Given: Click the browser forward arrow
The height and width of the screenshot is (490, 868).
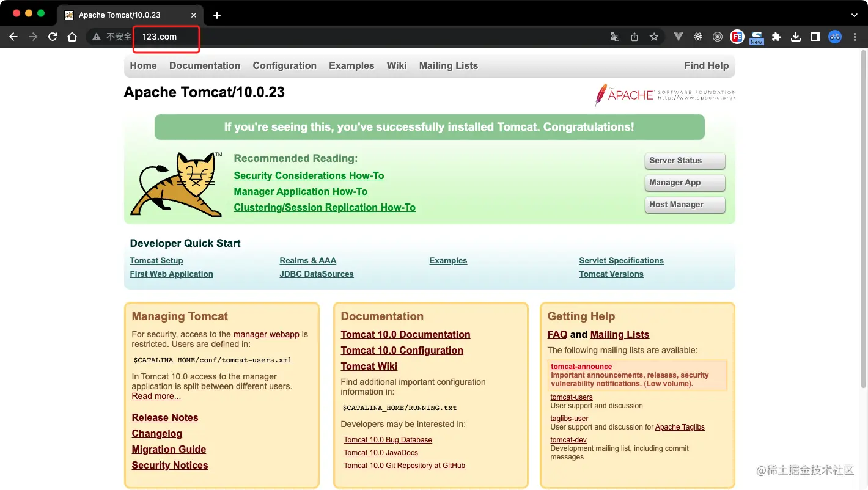Looking at the screenshot, I should click(33, 37).
